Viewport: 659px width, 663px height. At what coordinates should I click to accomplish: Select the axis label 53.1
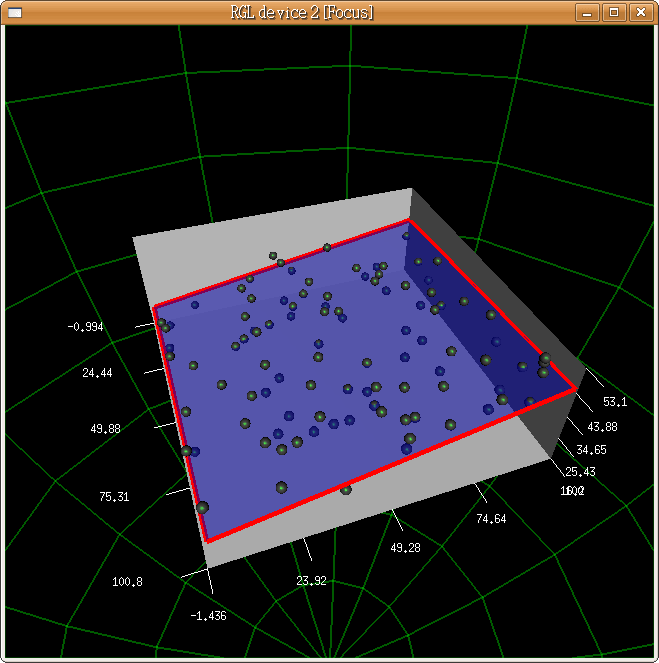[614, 402]
